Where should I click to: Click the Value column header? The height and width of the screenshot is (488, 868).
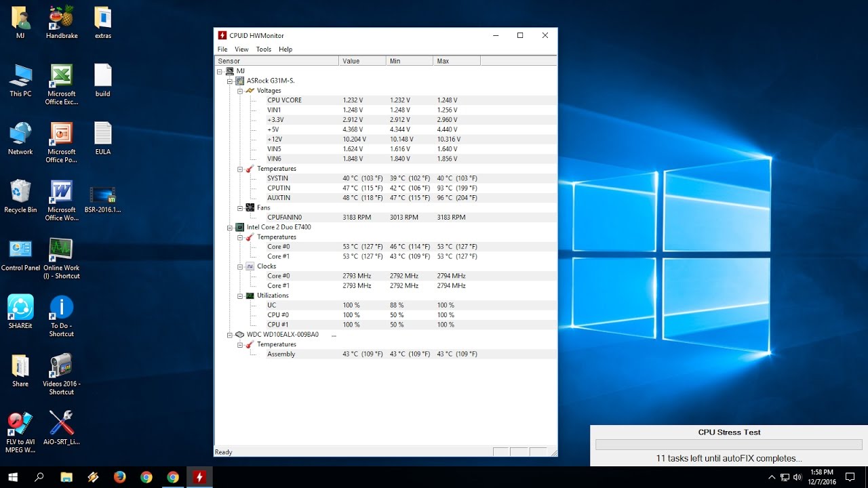(x=362, y=61)
